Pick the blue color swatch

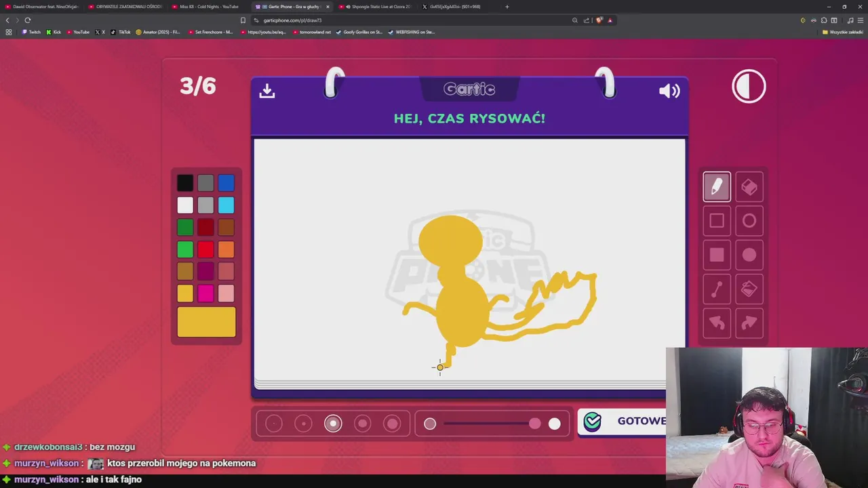pyautogui.click(x=226, y=183)
